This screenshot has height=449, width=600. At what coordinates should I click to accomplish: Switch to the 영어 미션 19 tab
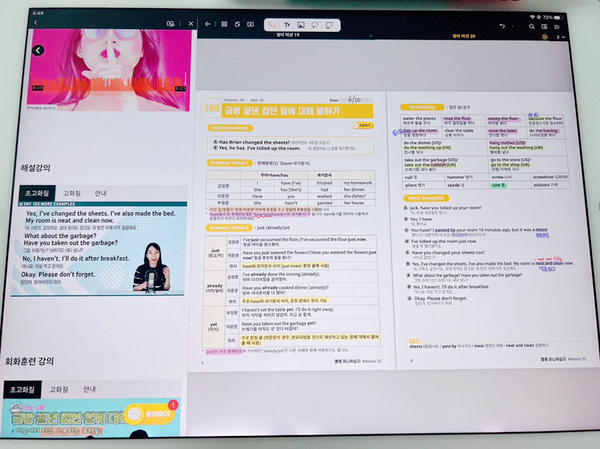[288, 35]
